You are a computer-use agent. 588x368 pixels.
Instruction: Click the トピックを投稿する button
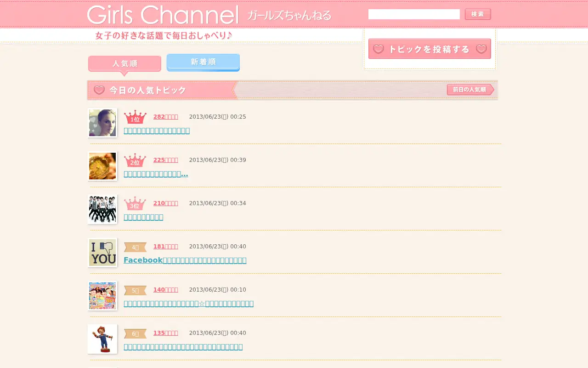430,49
